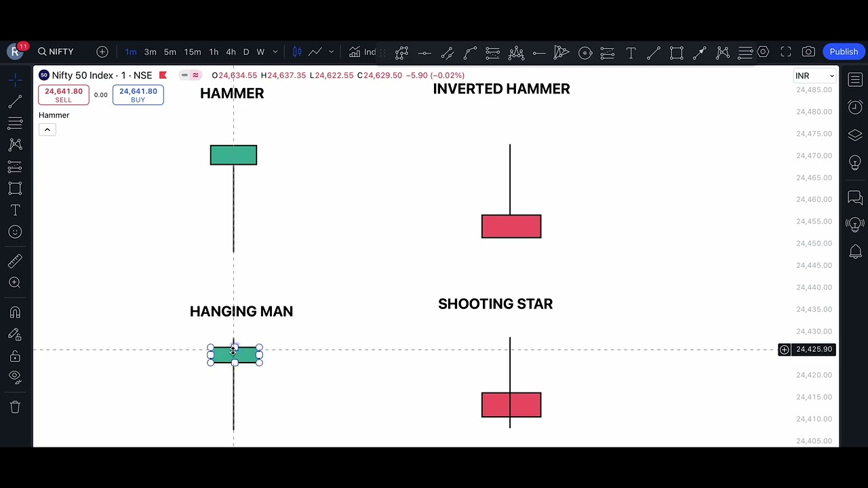Image resolution: width=868 pixels, height=488 pixels.
Task: Click the Publish button
Action: (x=844, y=52)
